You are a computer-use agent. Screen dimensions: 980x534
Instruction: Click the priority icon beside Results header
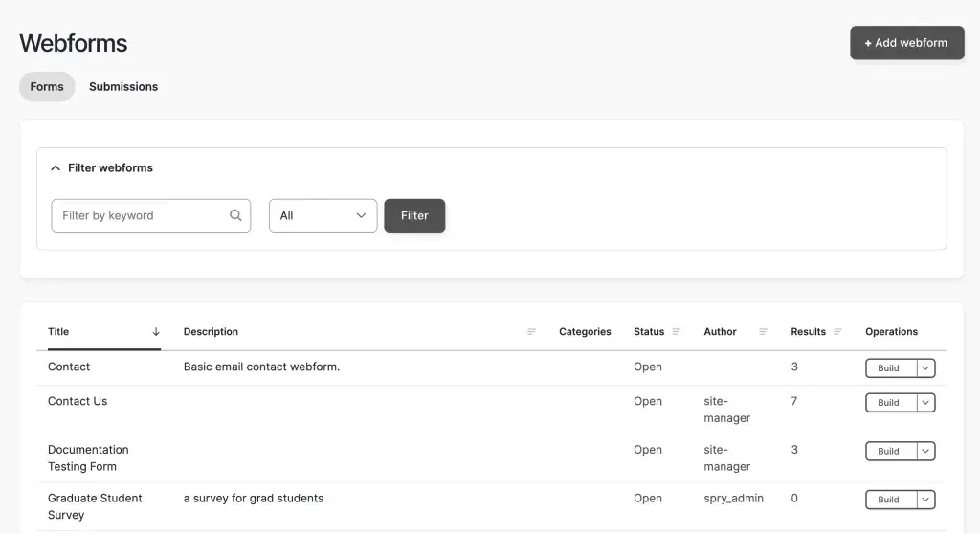pos(838,332)
